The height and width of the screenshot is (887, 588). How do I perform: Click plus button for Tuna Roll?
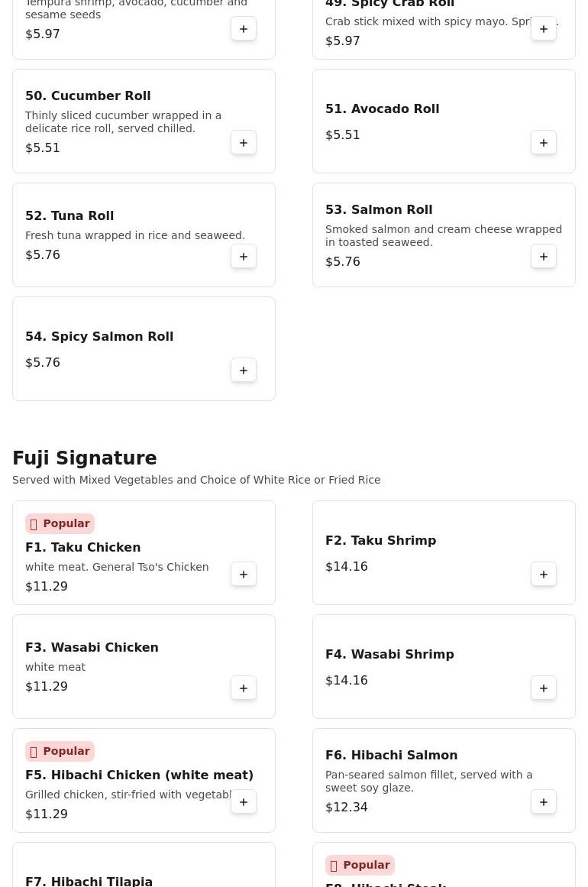(x=244, y=257)
